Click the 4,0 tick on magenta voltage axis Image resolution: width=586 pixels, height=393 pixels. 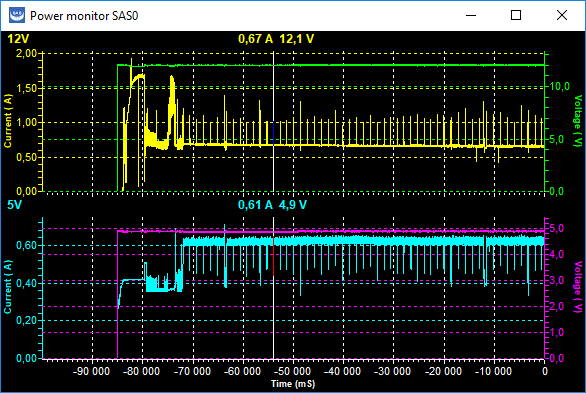coord(557,254)
